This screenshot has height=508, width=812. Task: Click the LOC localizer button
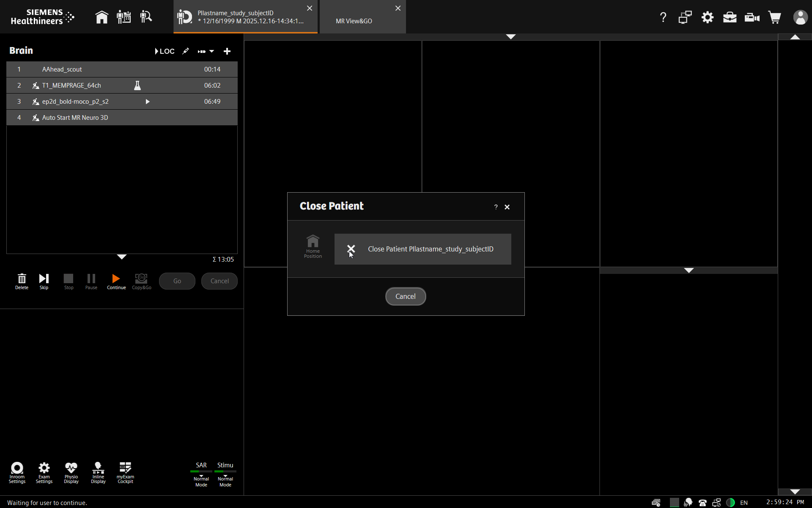pyautogui.click(x=165, y=51)
